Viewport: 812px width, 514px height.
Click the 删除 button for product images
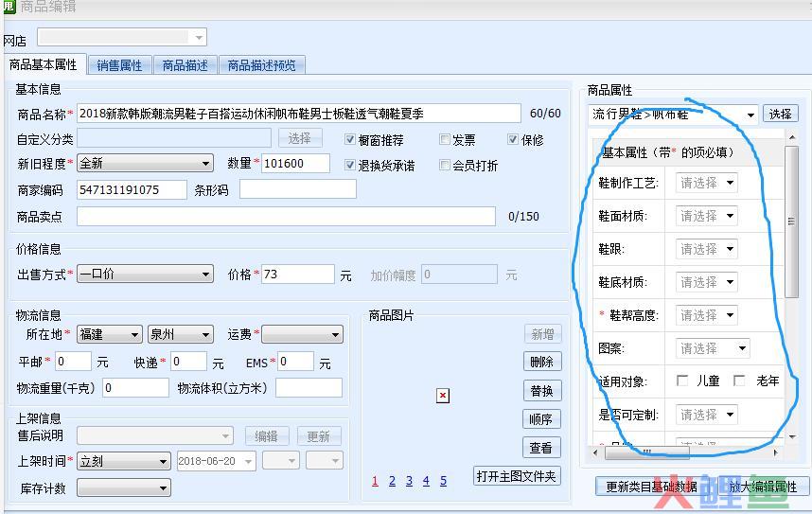tap(542, 362)
